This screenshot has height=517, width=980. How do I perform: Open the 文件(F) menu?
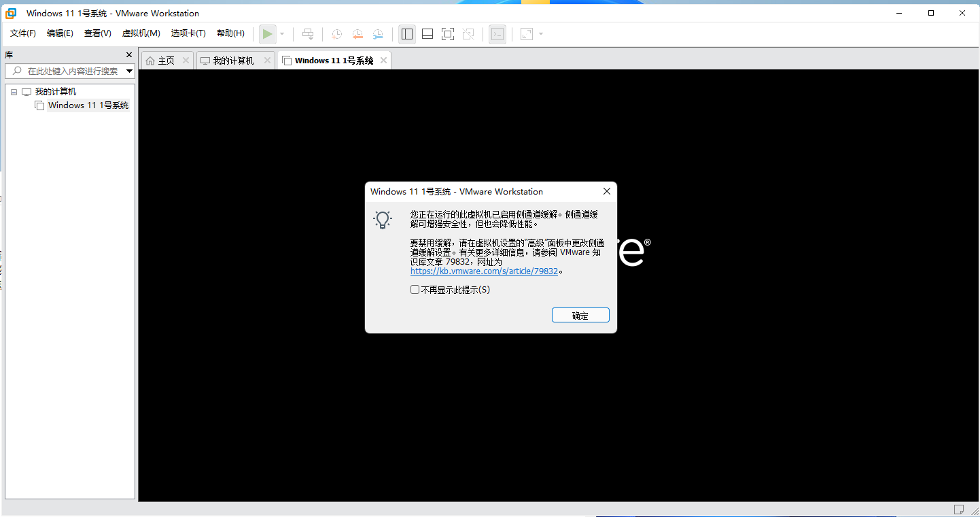[x=23, y=33]
